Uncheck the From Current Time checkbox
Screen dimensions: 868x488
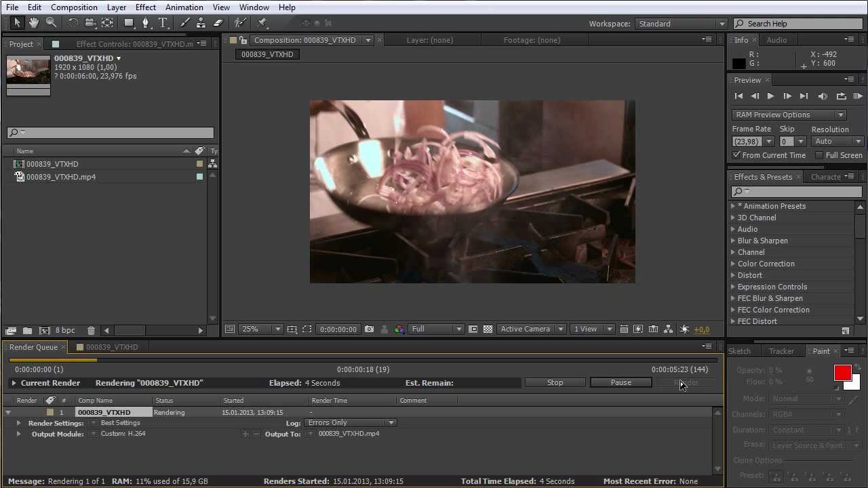(x=736, y=155)
